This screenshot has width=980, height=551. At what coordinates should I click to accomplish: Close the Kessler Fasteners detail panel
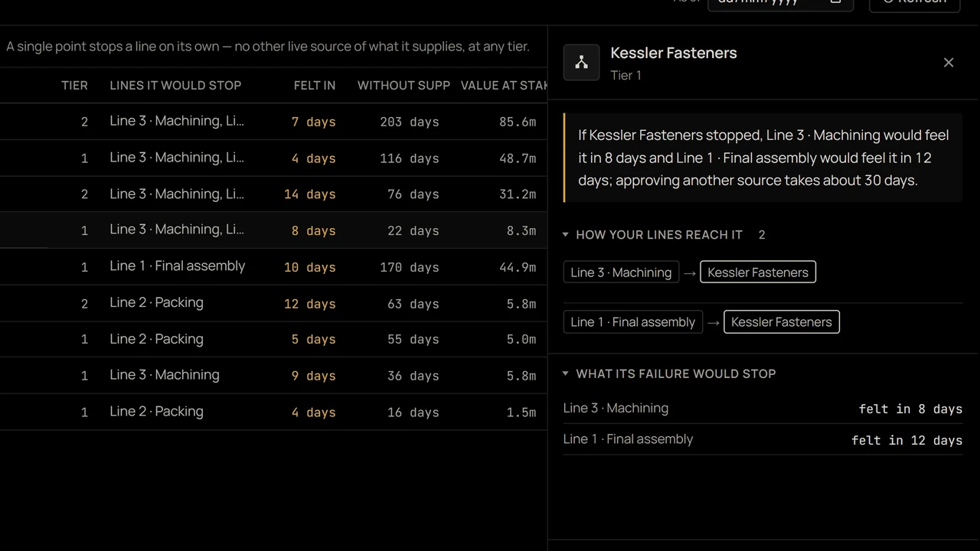click(949, 63)
